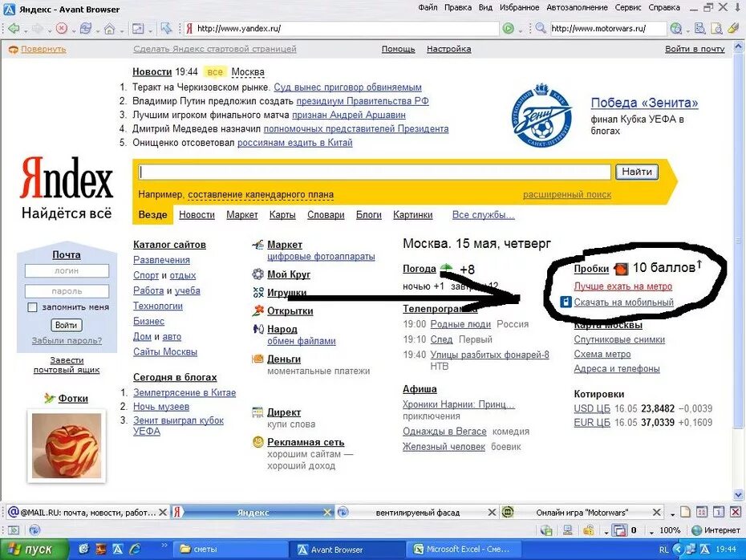The width and height of the screenshot is (746, 560).
Task: Open dropdown arrow next to Refresh icon
Action: [98, 31]
